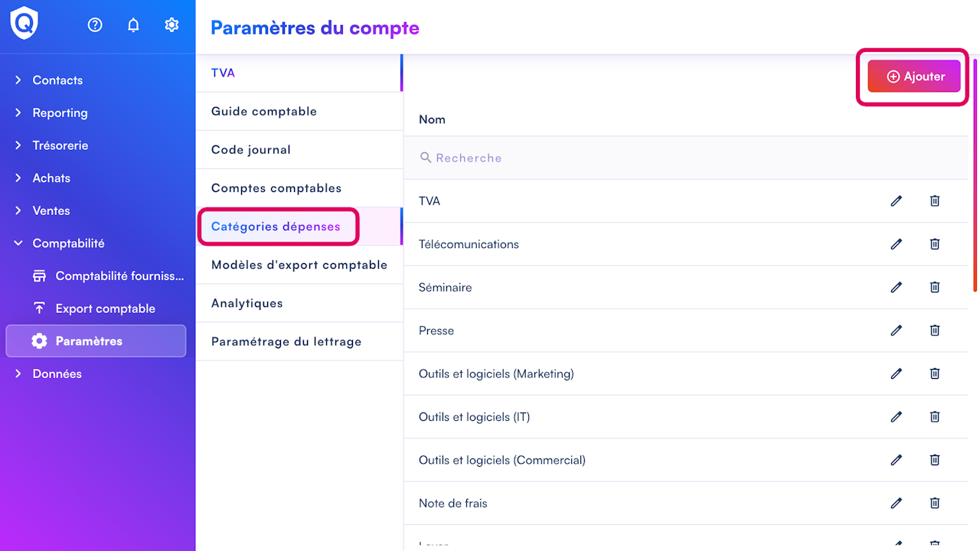Click the vertical scrollbar on the right
This screenshot has width=980, height=551.
(x=975, y=176)
